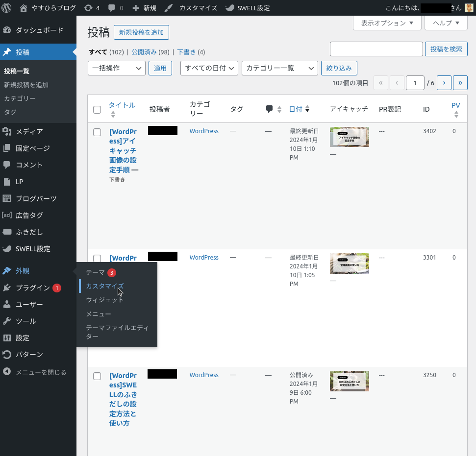Open the updates icon showing 4
Viewport: 476px width, 456px height.
88,8
